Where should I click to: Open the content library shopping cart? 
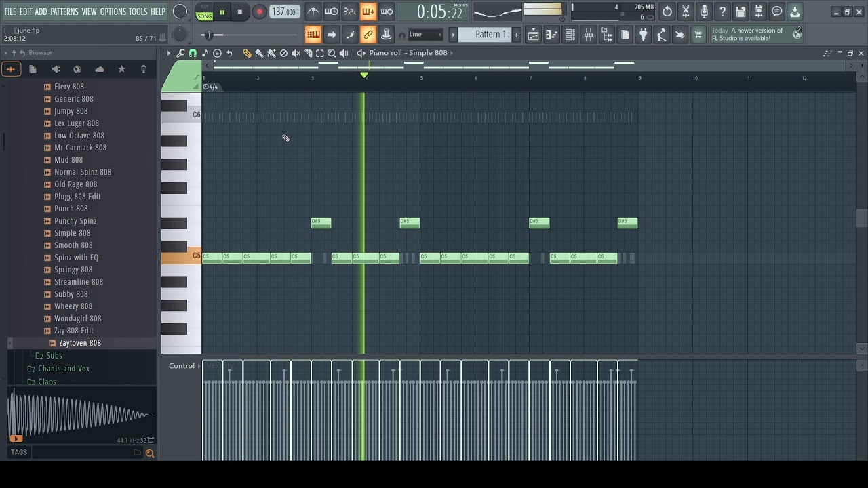(698, 35)
